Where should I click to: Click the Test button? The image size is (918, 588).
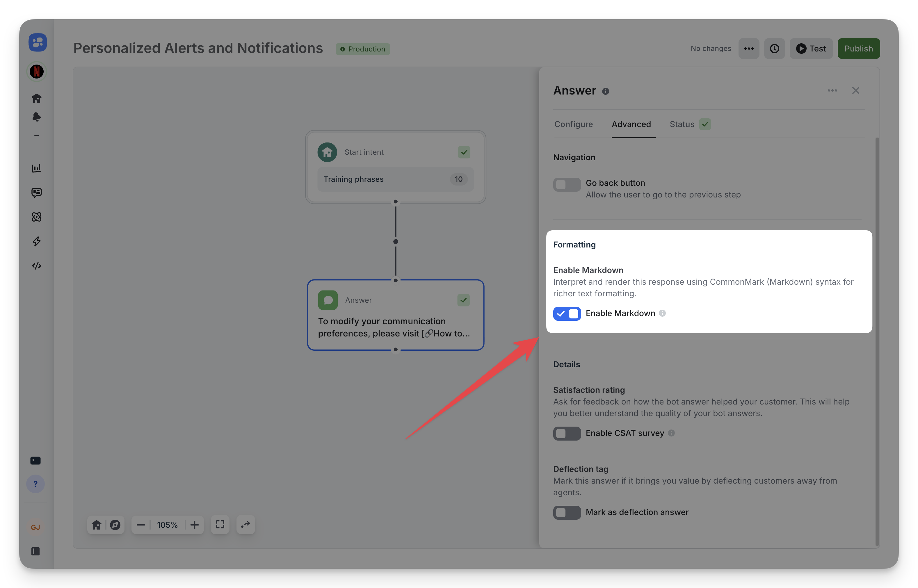click(811, 49)
